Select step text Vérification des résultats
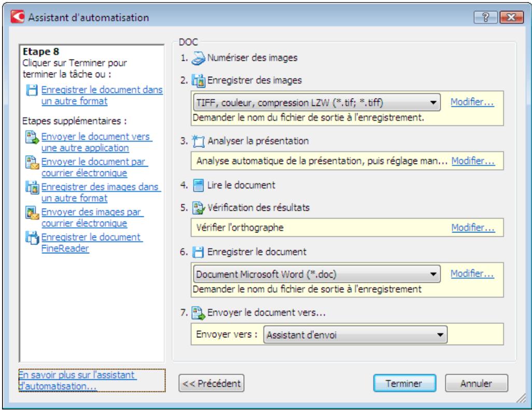 click(x=259, y=208)
